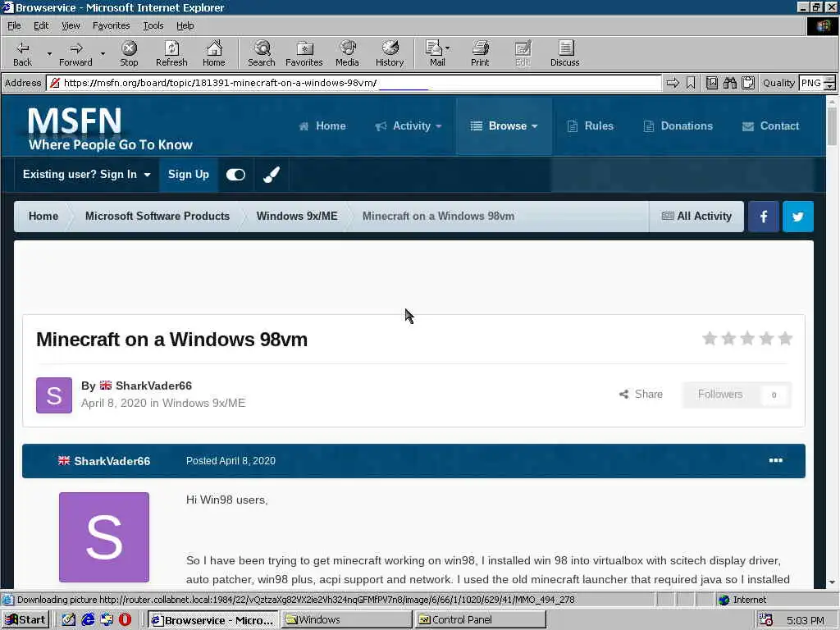Open the Favorites menu
Screen dimensions: 840x630
pos(111,25)
